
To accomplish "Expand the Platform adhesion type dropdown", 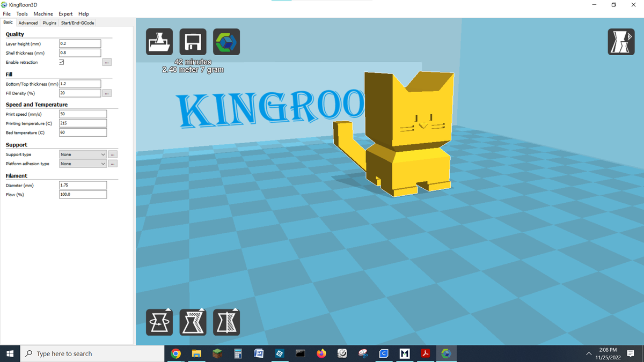I will (x=83, y=164).
